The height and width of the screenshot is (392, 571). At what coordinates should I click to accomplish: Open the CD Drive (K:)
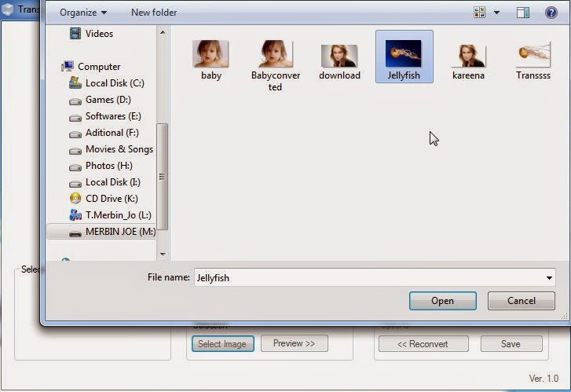111,199
